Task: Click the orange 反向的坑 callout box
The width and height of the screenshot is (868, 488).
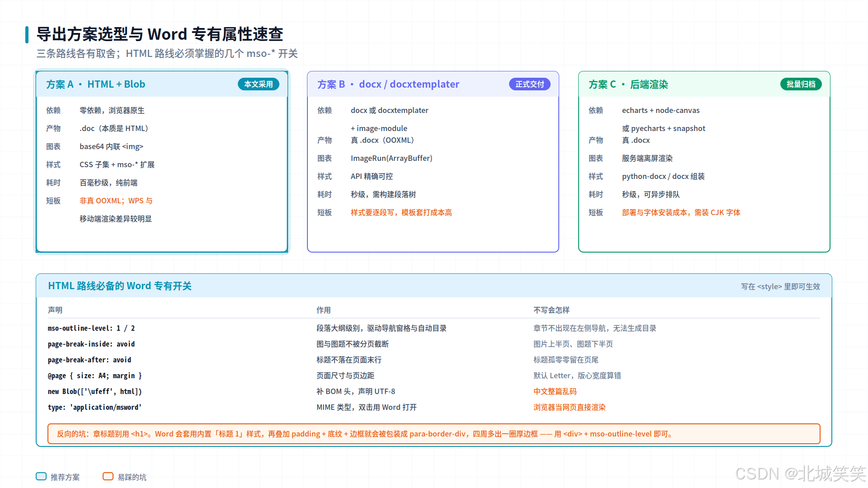Action: click(x=434, y=434)
